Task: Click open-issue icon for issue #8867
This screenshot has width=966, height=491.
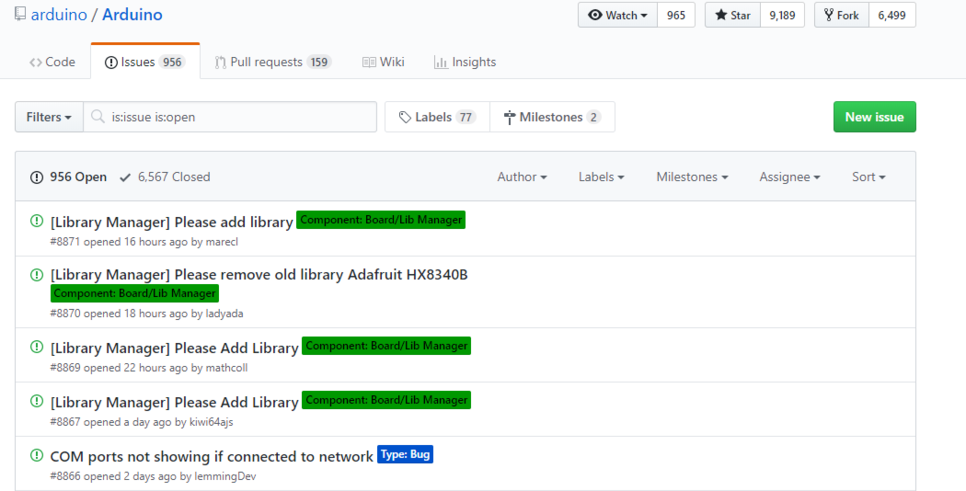Action: [x=36, y=400]
